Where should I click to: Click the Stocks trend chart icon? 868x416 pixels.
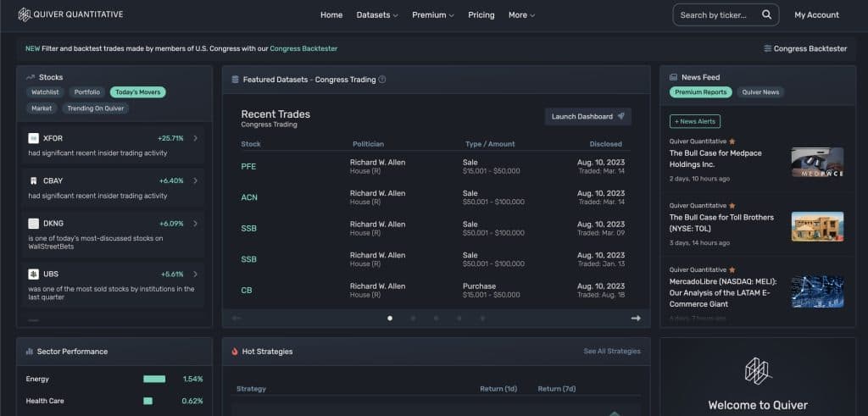tap(31, 77)
